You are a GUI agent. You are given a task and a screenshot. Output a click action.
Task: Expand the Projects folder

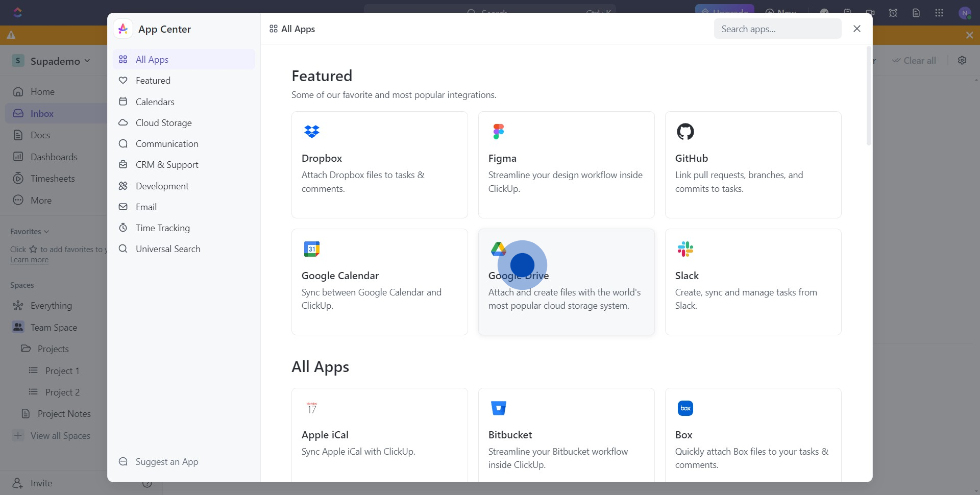coord(53,349)
